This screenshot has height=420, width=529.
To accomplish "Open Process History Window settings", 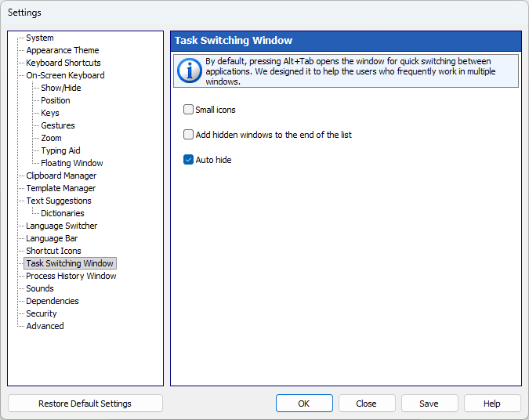I will pyautogui.click(x=71, y=276).
